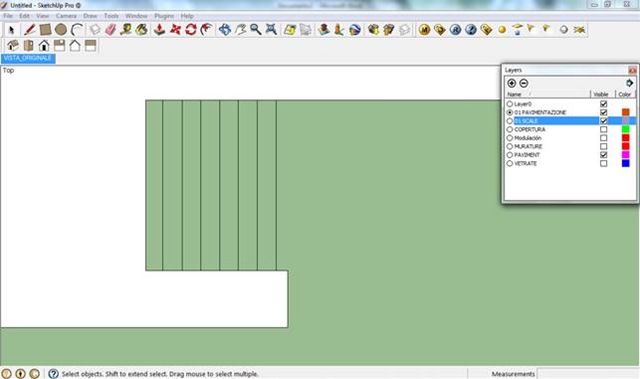This screenshot has width=640, height=379.
Task: Select the Paint Bucket tool
Action: (141, 29)
